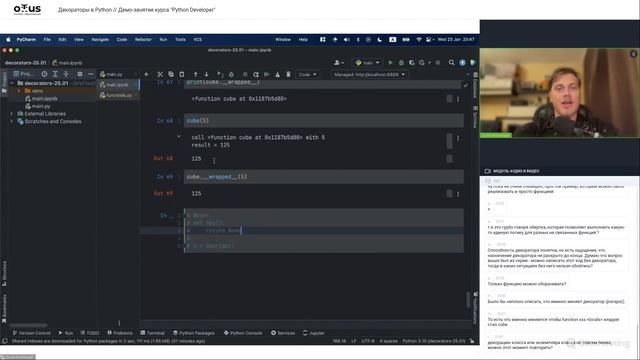
Task: Collapse decorators-25.01 project root
Action: click(x=12, y=83)
